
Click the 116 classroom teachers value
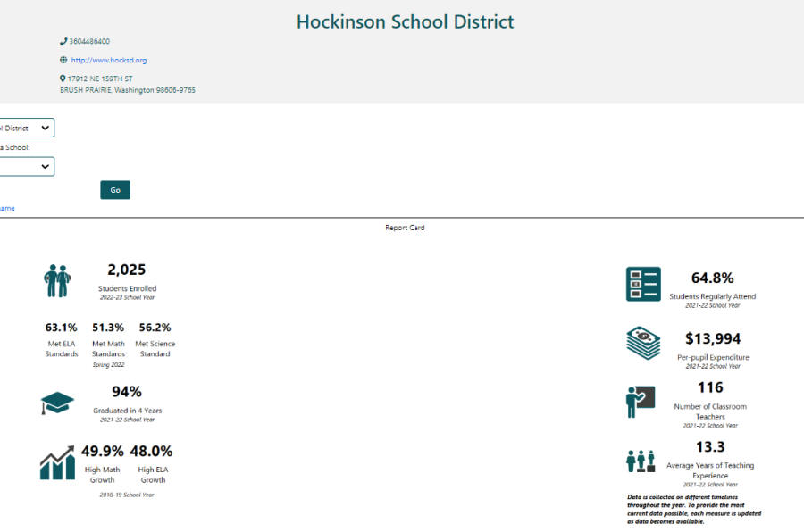[x=710, y=387]
